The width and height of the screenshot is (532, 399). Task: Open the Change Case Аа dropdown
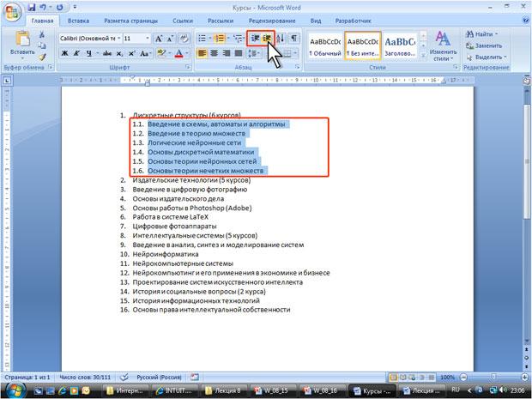(x=146, y=53)
